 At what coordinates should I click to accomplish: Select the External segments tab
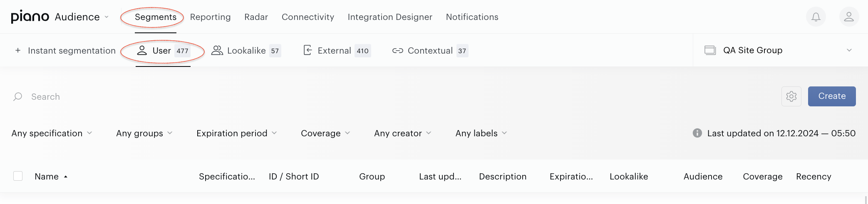[337, 51]
